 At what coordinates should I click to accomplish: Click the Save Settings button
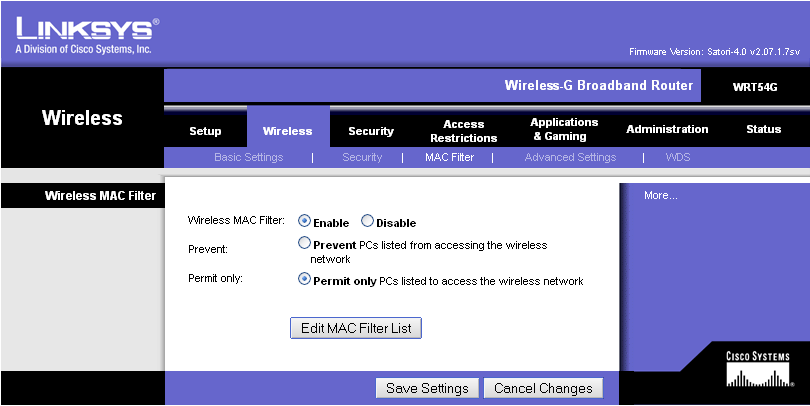(427, 388)
